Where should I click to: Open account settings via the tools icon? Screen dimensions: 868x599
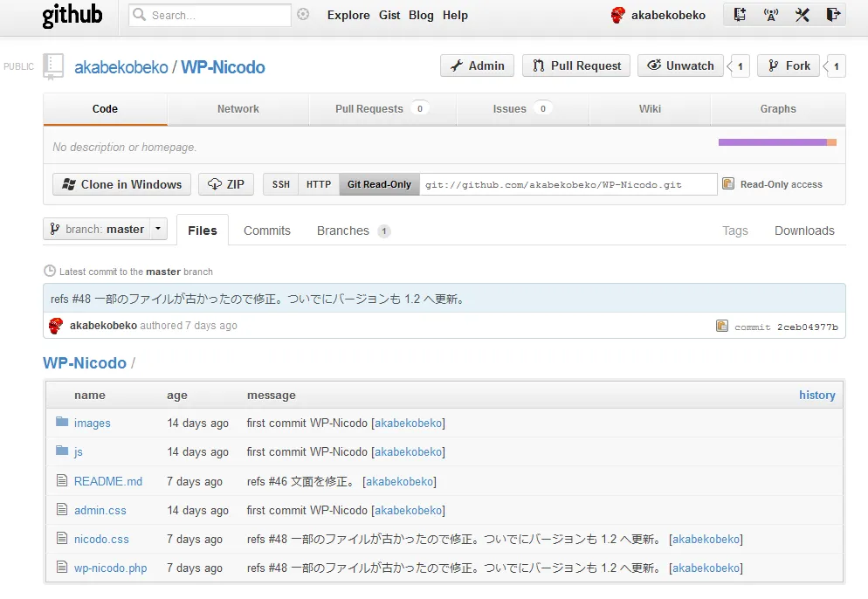tap(802, 15)
